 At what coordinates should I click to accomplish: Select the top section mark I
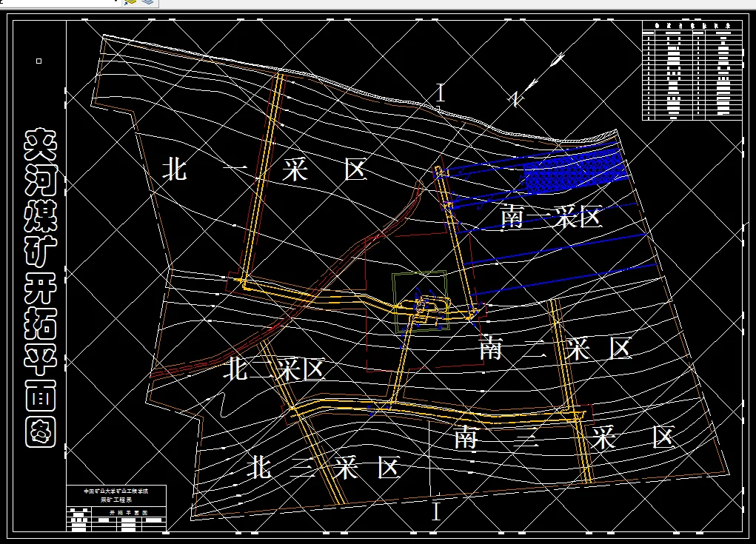[440, 93]
